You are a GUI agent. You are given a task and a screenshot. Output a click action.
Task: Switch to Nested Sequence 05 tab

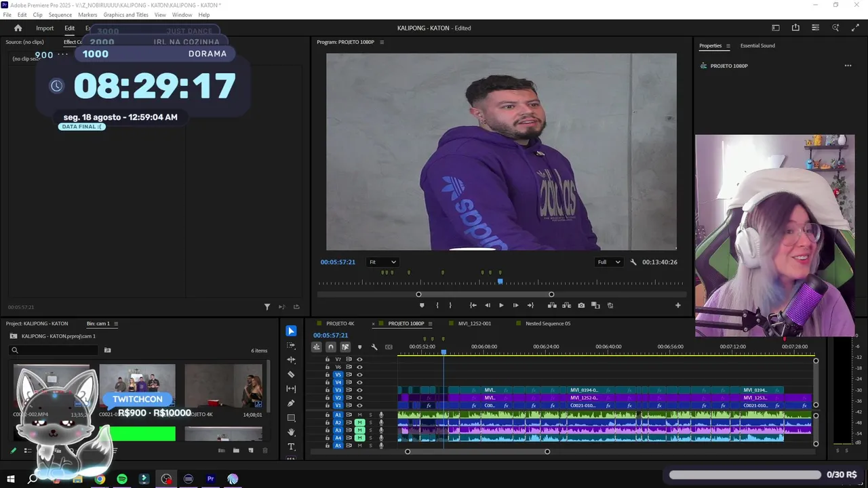click(548, 324)
